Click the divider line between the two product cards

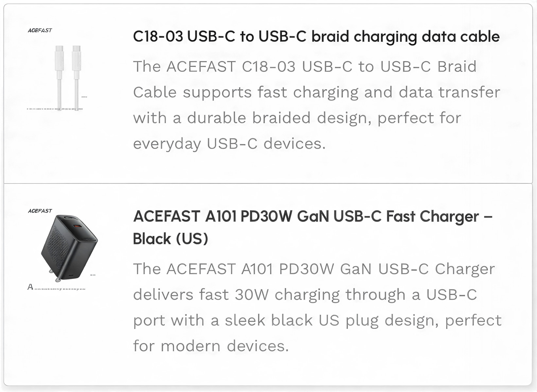(x=268, y=183)
